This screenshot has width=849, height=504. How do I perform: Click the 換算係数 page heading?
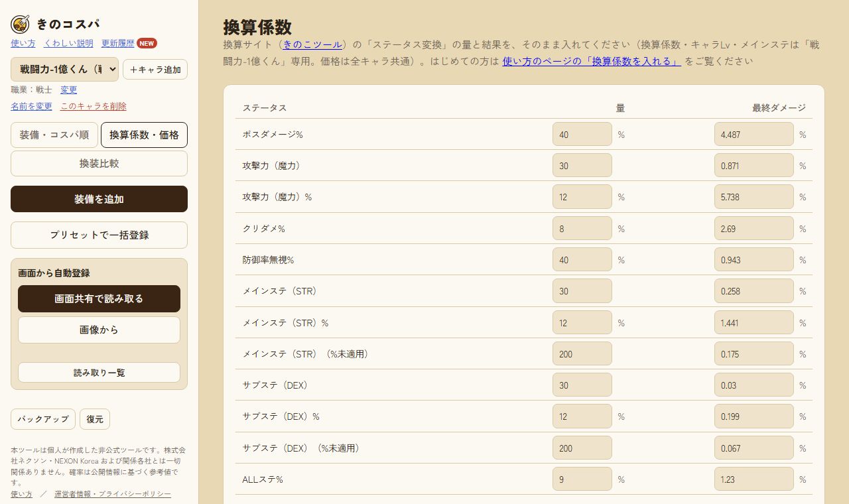[x=257, y=27]
